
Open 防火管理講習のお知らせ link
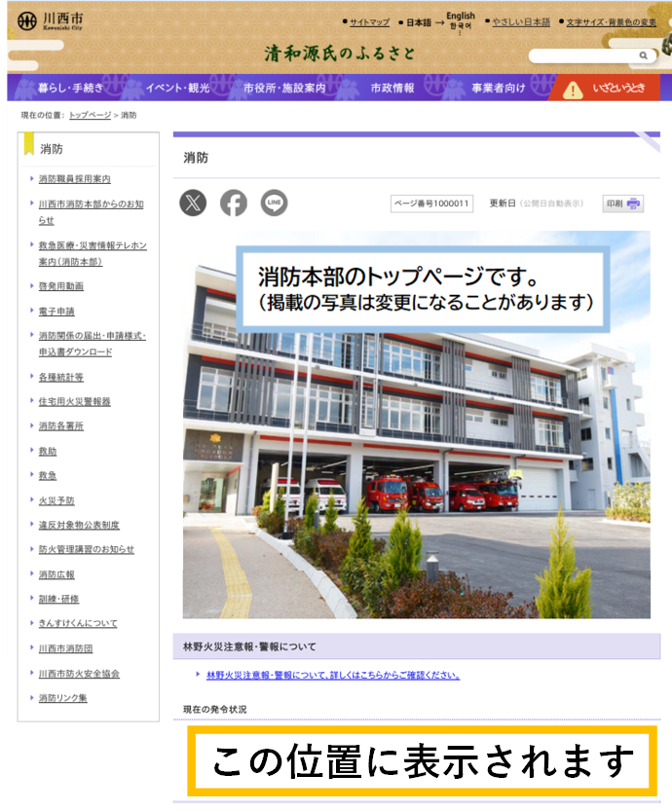pos(87,549)
